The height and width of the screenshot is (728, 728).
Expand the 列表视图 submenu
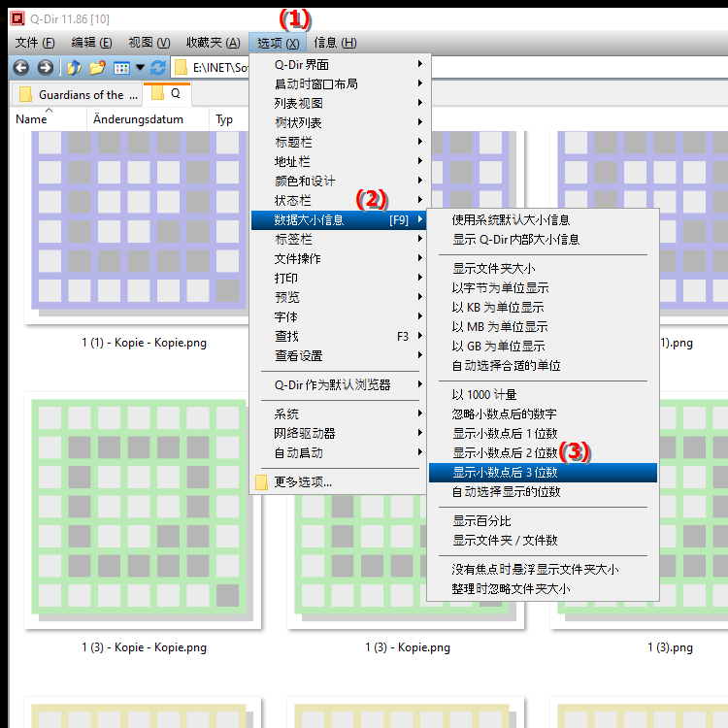340,103
